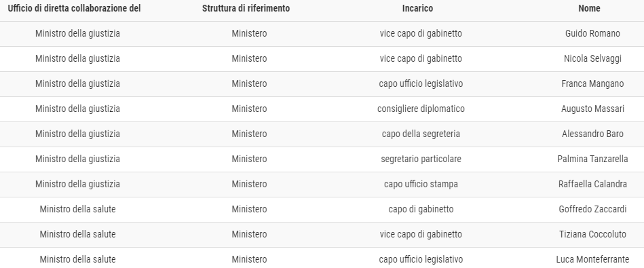Select the capo ufficio stampa cell
Viewport: 644px width, 268px height.
tap(421, 184)
